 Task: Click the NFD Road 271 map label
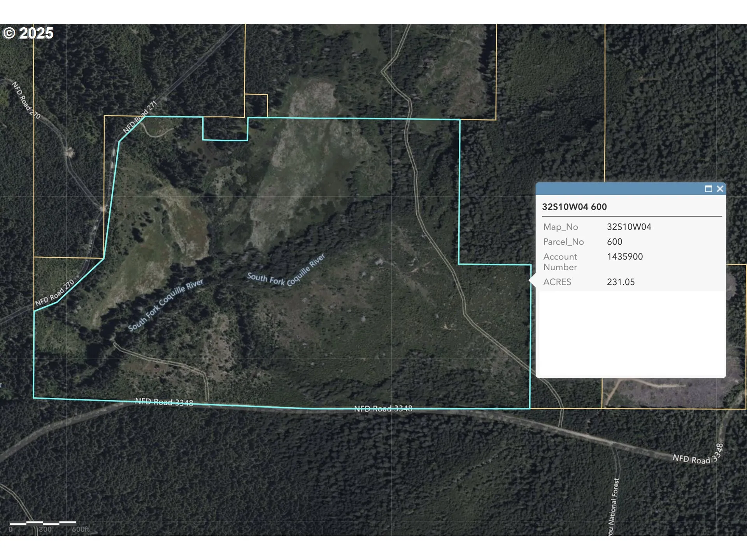click(140, 117)
